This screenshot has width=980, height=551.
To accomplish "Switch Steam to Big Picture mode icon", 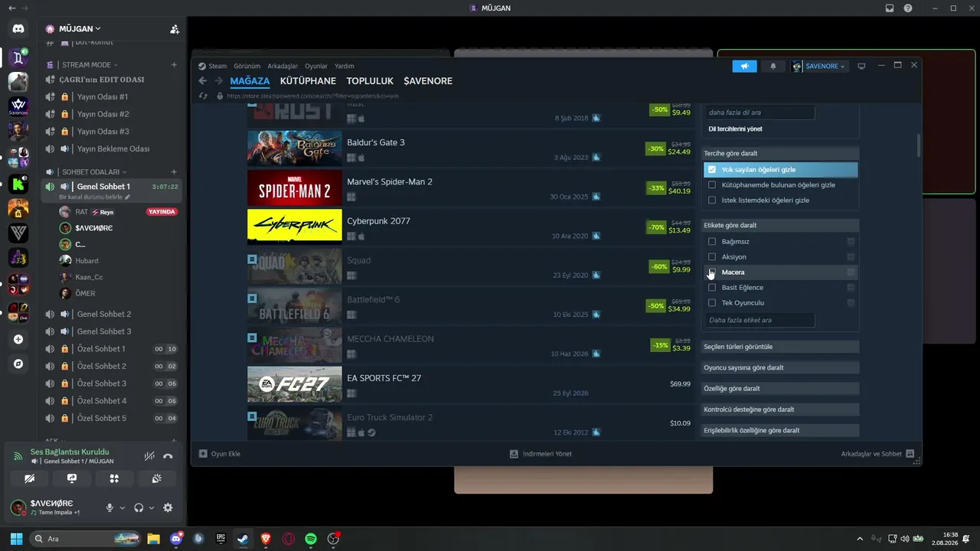I will click(x=861, y=66).
